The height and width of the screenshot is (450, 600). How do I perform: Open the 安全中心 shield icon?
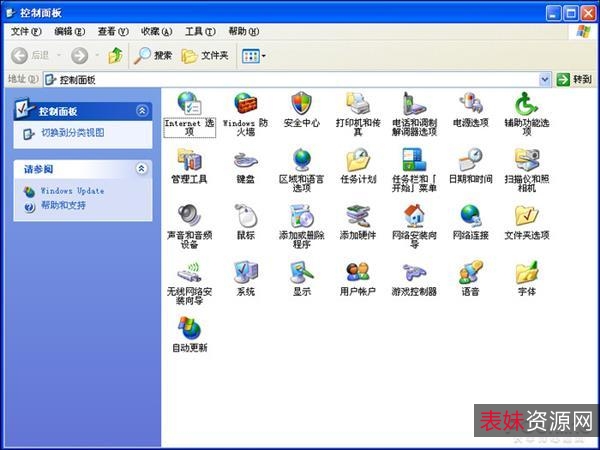[x=302, y=103]
